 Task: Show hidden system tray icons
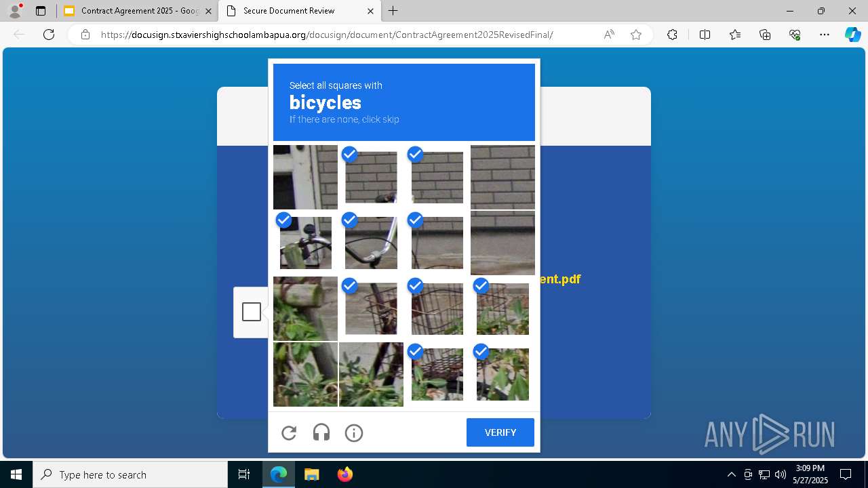click(x=731, y=474)
